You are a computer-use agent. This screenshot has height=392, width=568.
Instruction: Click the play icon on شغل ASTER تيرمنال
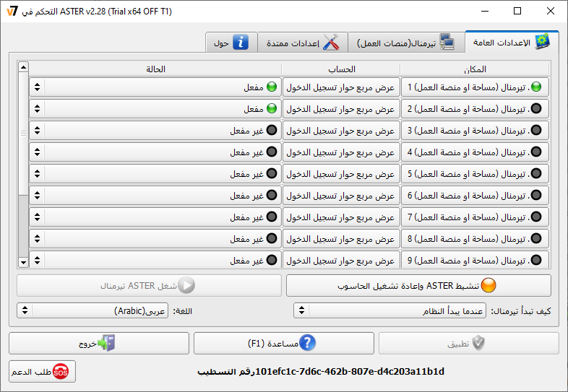tap(187, 285)
